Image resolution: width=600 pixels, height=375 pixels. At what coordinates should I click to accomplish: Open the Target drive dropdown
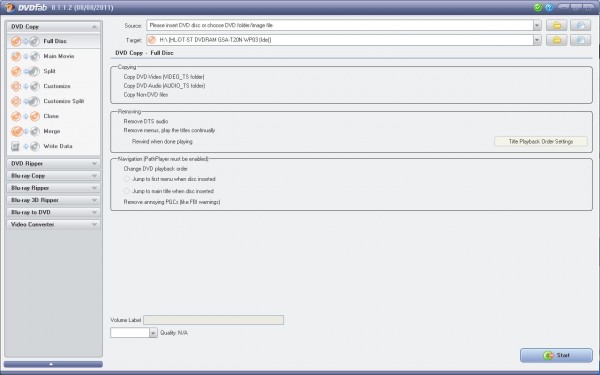tap(537, 40)
